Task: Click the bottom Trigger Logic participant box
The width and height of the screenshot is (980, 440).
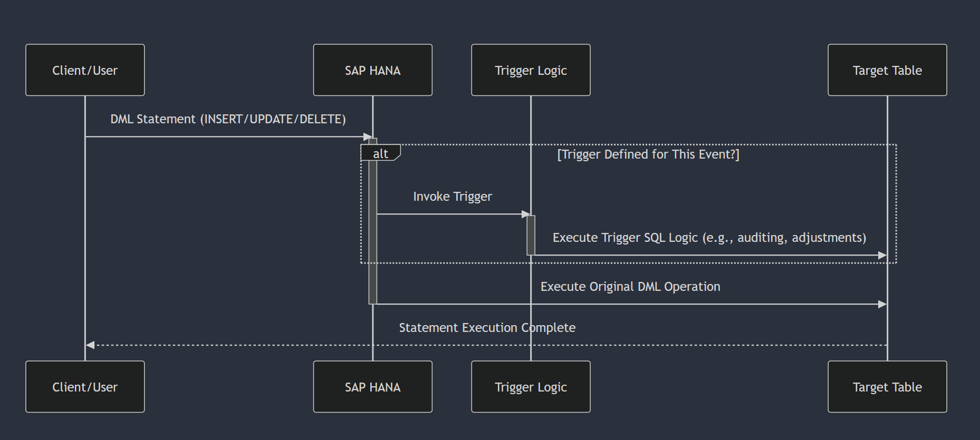Action: (x=531, y=387)
